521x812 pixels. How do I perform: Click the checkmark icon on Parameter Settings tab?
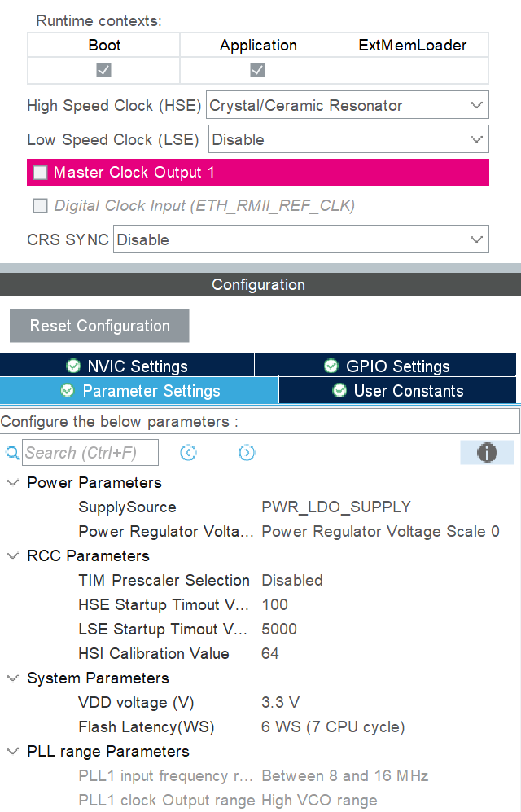[x=68, y=391]
